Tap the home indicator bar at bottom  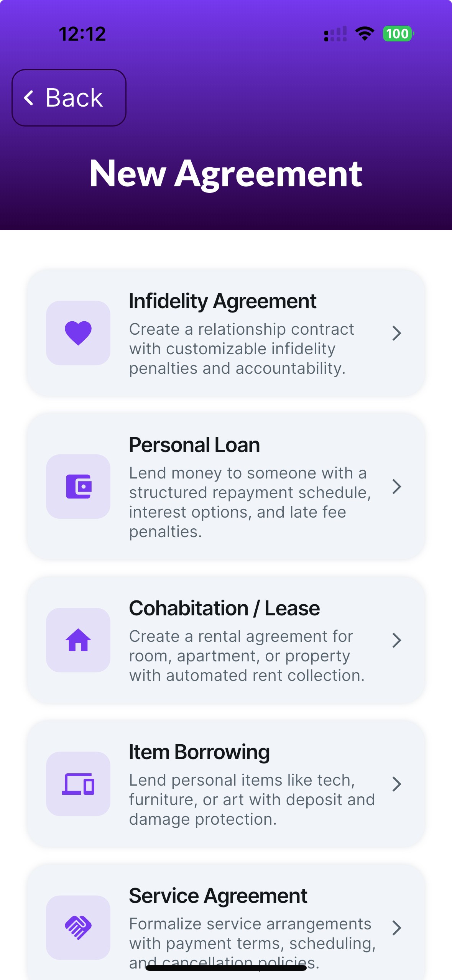(x=226, y=968)
